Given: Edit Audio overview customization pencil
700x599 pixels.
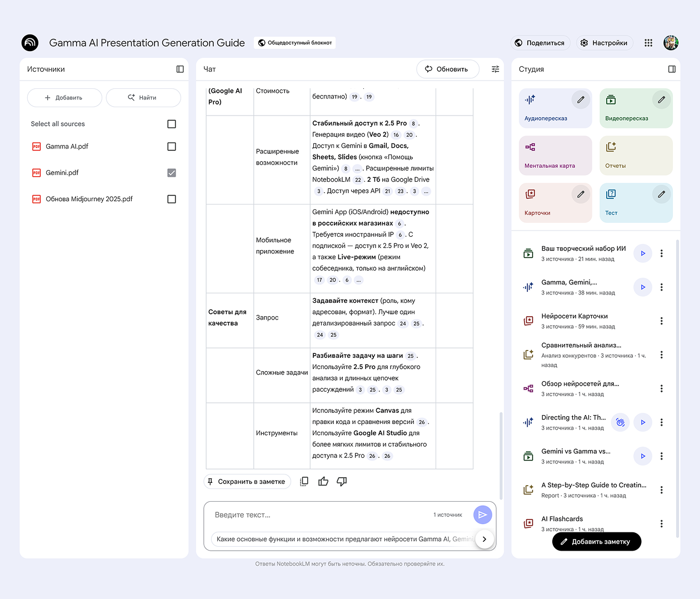Looking at the screenshot, I should pos(581,100).
